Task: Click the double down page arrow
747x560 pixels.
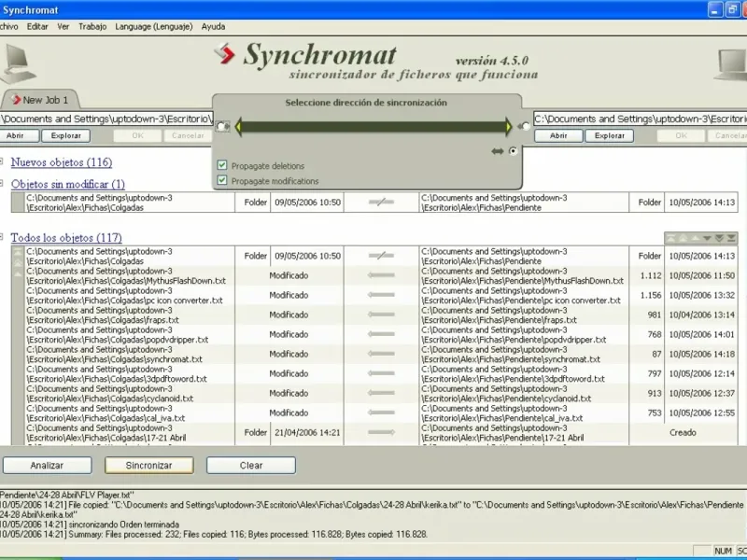Action: [719, 238]
